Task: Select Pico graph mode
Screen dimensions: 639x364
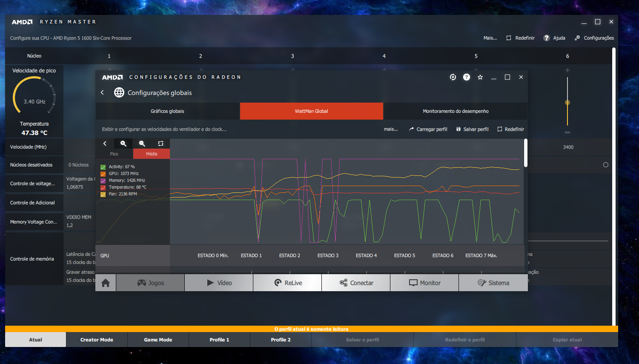Action: click(114, 154)
